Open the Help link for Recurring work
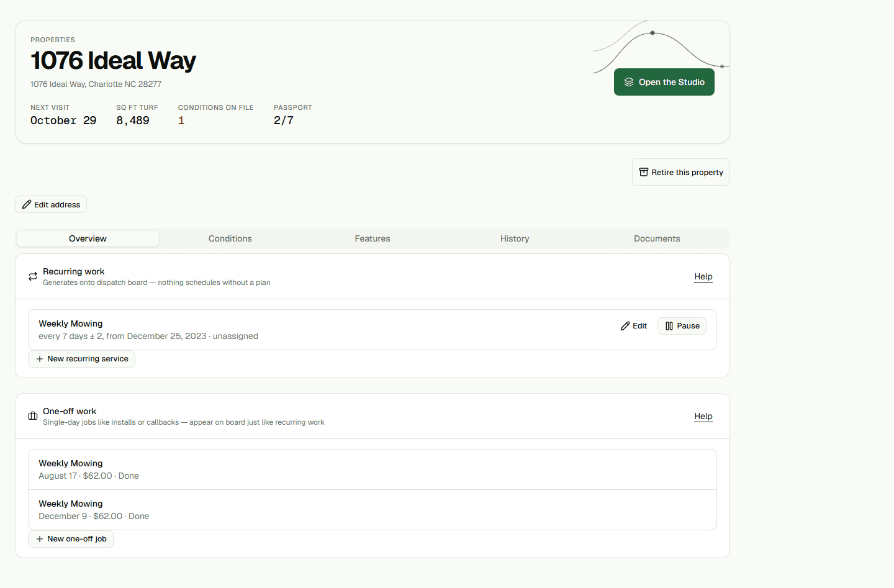This screenshot has height=588, width=894. coord(703,276)
